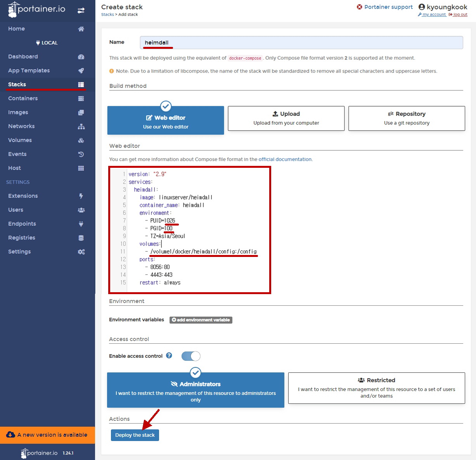Toggle sidebar collapse arrows icon
The width and height of the screenshot is (476, 460).
click(81, 10)
